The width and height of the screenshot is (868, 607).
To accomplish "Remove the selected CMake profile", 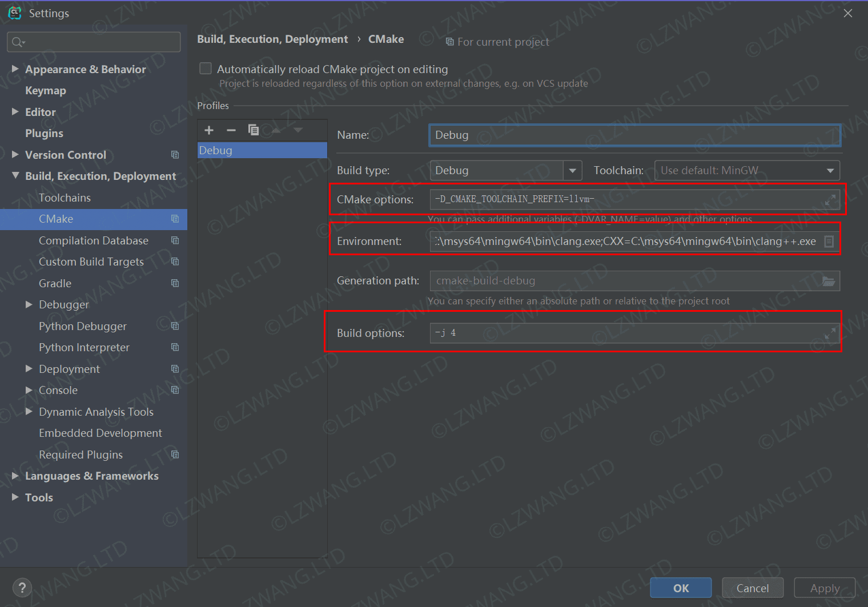I will click(231, 130).
